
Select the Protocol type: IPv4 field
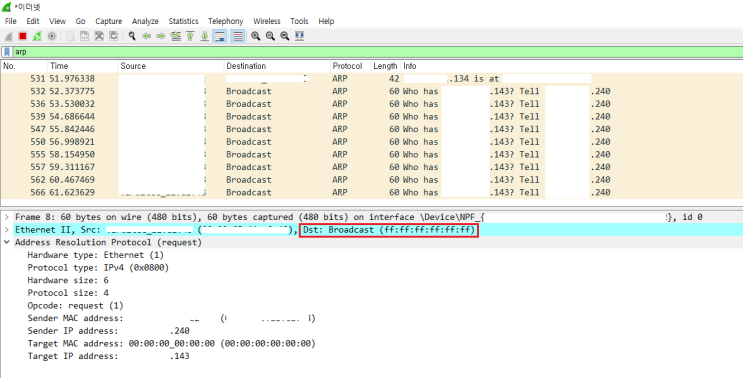[x=98, y=268]
